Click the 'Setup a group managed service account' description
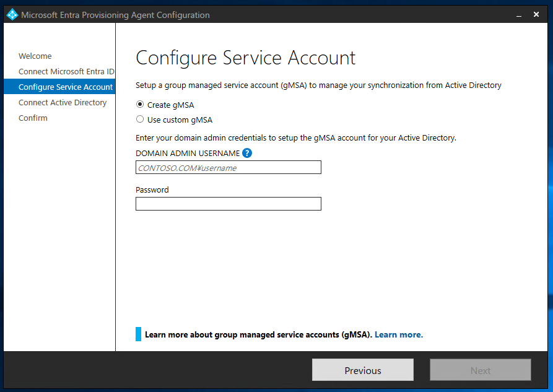 318,85
